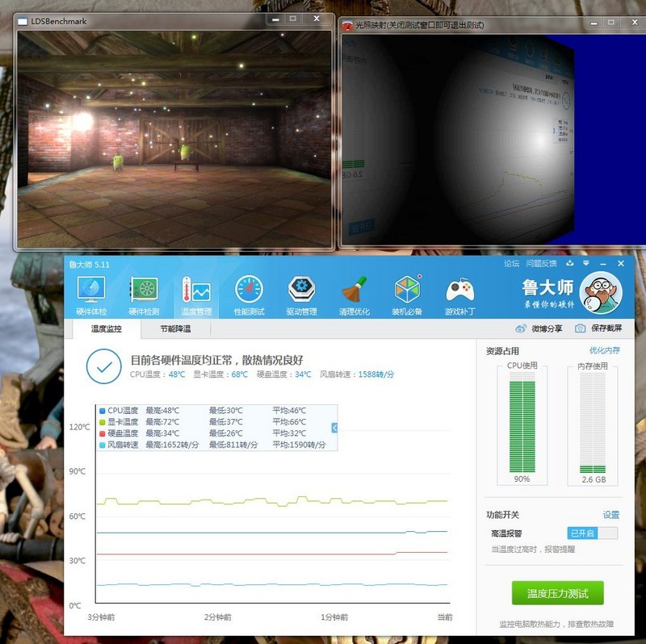
Task: Click the CPU使用 90% usage bar
Action: coord(522,422)
